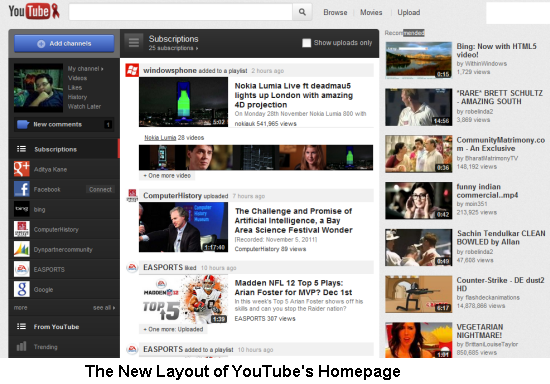Expand the 25 subscriptions list
The image size is (550, 384).
(x=173, y=48)
